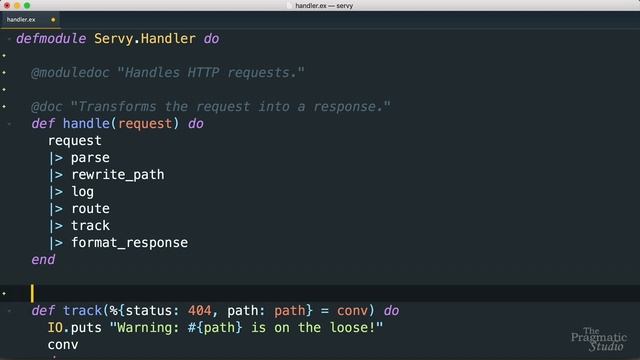The image size is (640, 360).
Task: Click IO.puts call
Action: (75, 328)
